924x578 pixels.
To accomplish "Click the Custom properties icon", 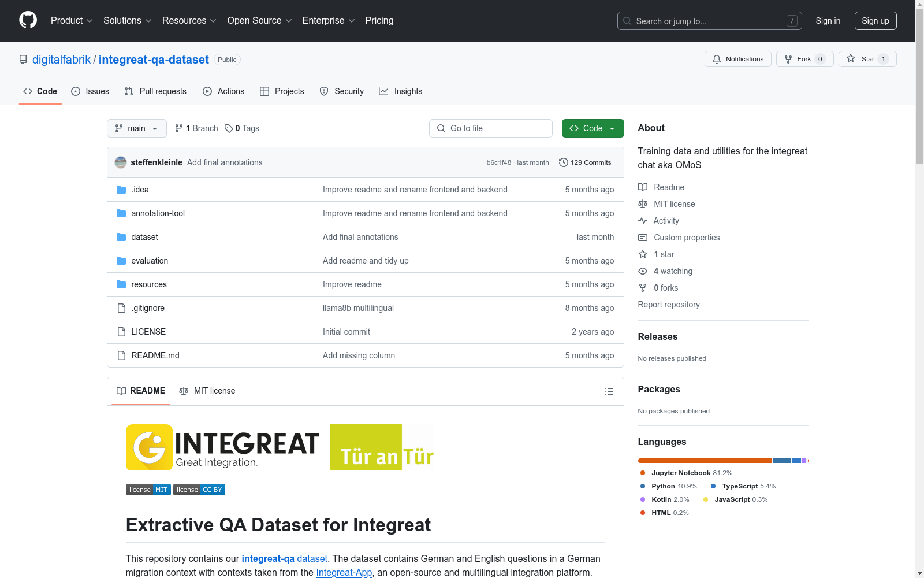I will [643, 238].
